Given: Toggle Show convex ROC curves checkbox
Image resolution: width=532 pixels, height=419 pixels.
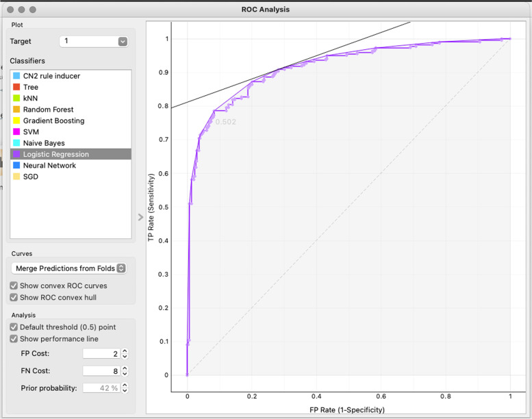Looking at the screenshot, I should (14, 285).
